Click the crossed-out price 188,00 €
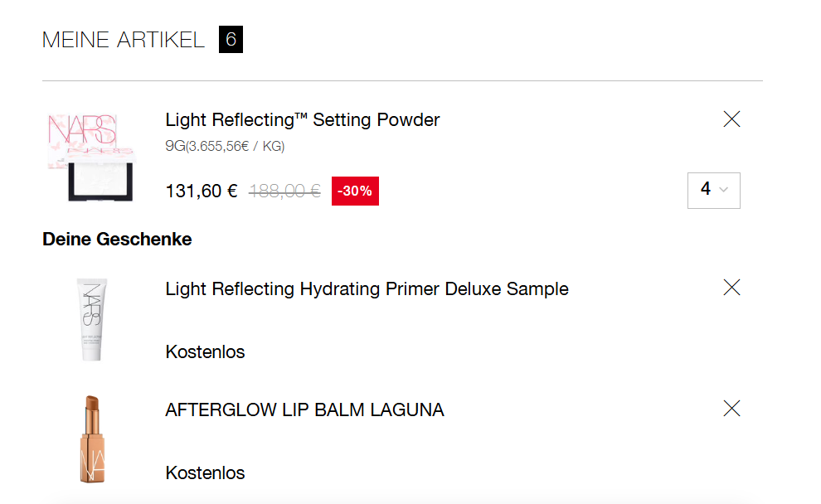This screenshot has height=504, width=821. (x=284, y=191)
